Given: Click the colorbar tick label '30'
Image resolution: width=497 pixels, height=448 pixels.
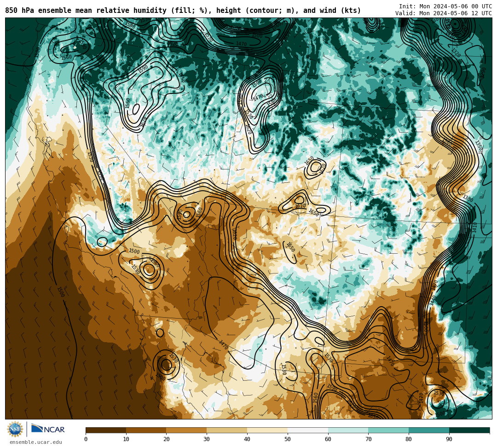Looking at the screenshot, I should 207,439.
